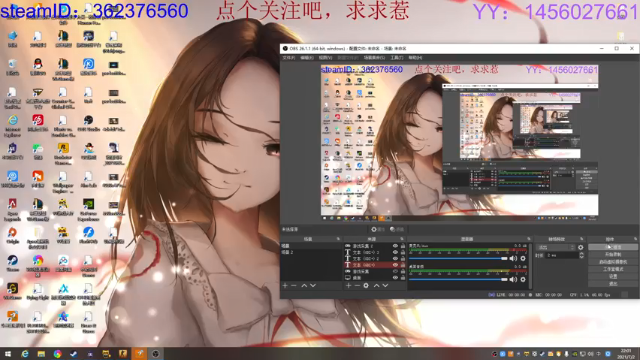Adjust the transition duration spinner arrows

click(x=582, y=255)
